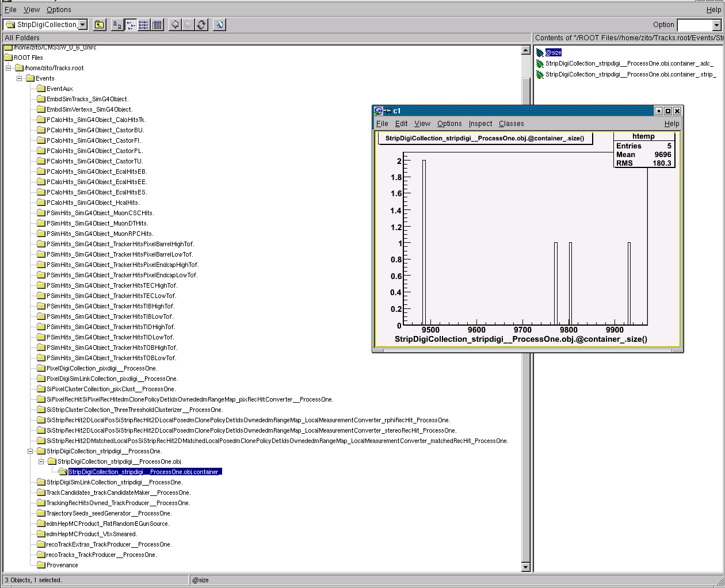This screenshot has width=725, height=588.
Task: Go up one directory level toolbar icon
Action: (100, 25)
